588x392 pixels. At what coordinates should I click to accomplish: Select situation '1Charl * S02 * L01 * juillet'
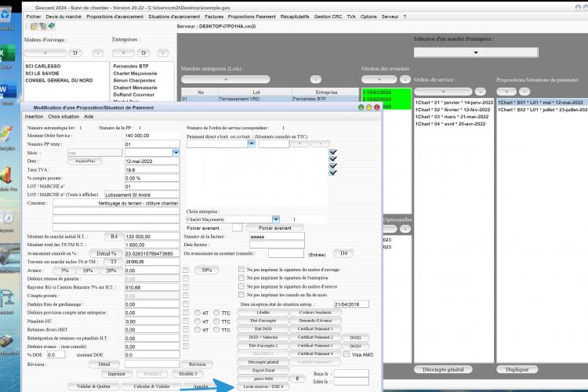[543, 110]
